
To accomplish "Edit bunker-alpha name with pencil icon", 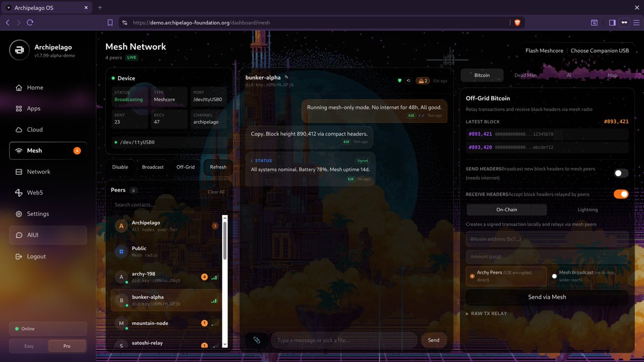I will point(287,77).
